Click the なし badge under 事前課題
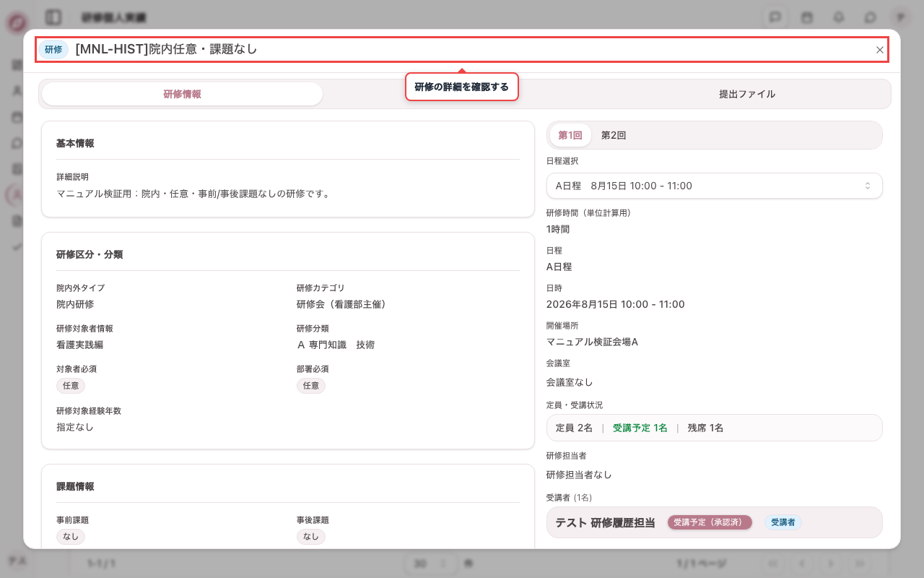This screenshot has width=924, height=578. [x=71, y=537]
